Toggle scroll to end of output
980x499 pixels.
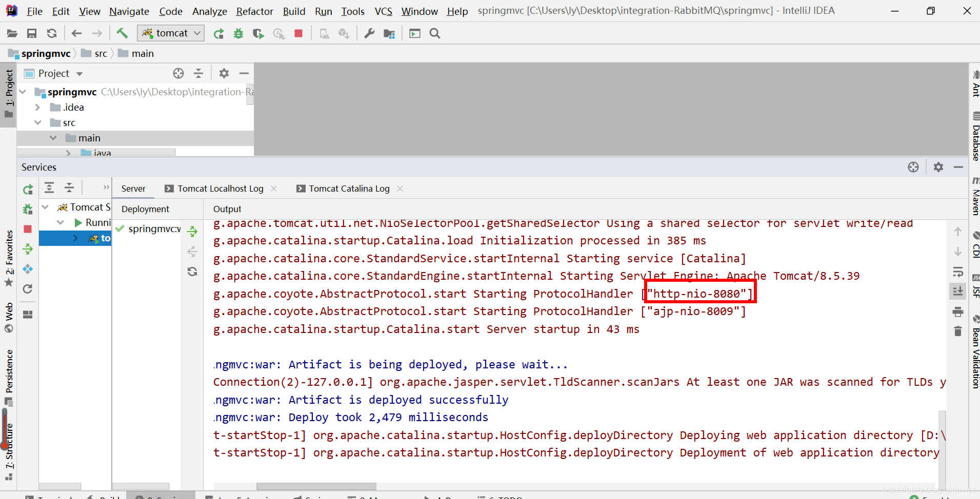(x=957, y=292)
